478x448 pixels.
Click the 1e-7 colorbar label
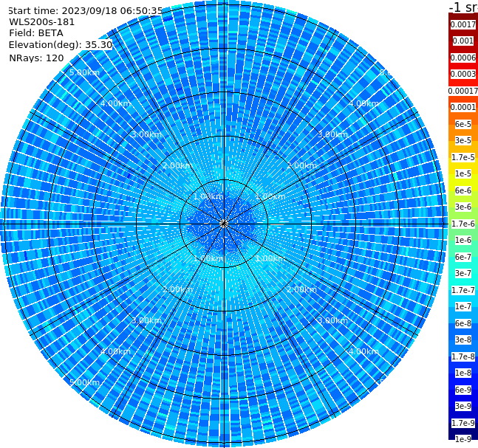coord(463,306)
